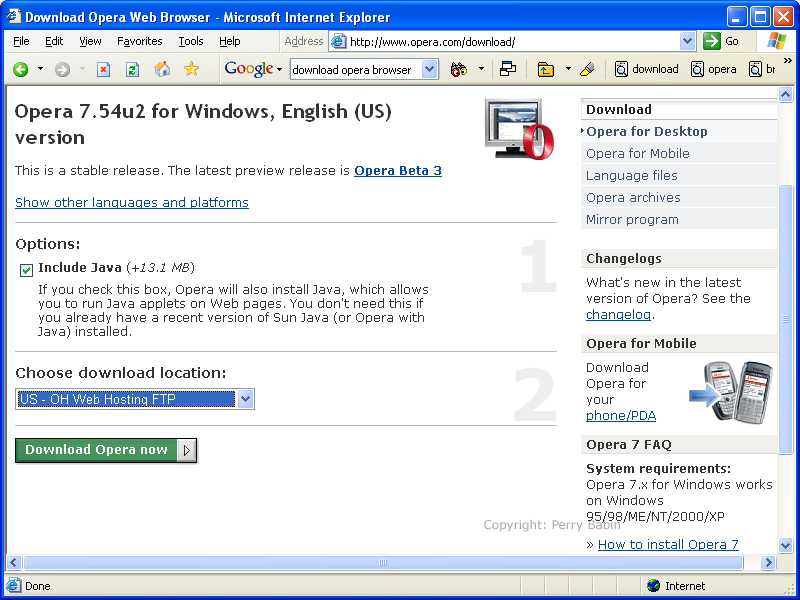Open Google logo menu dropdown arrow
This screenshot has height=600, width=800.
pyautogui.click(x=279, y=69)
